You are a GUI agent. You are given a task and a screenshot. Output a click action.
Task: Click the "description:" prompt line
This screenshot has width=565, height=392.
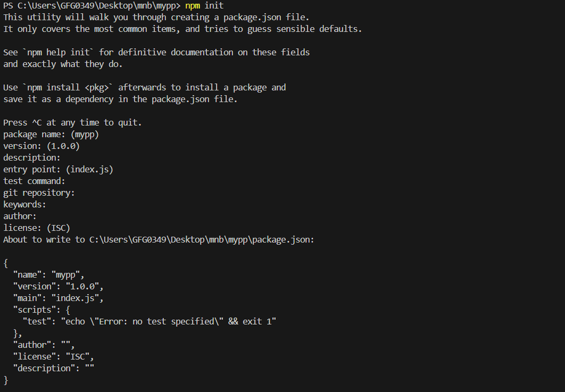(x=32, y=158)
